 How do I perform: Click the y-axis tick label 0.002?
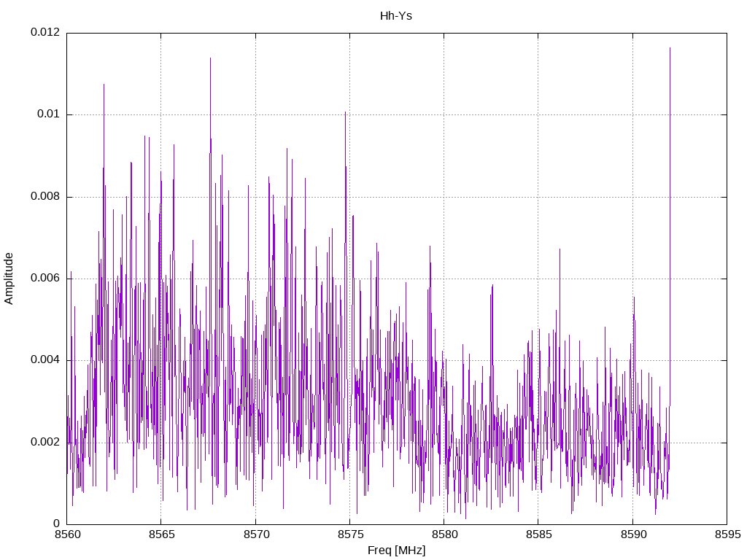tap(45, 442)
